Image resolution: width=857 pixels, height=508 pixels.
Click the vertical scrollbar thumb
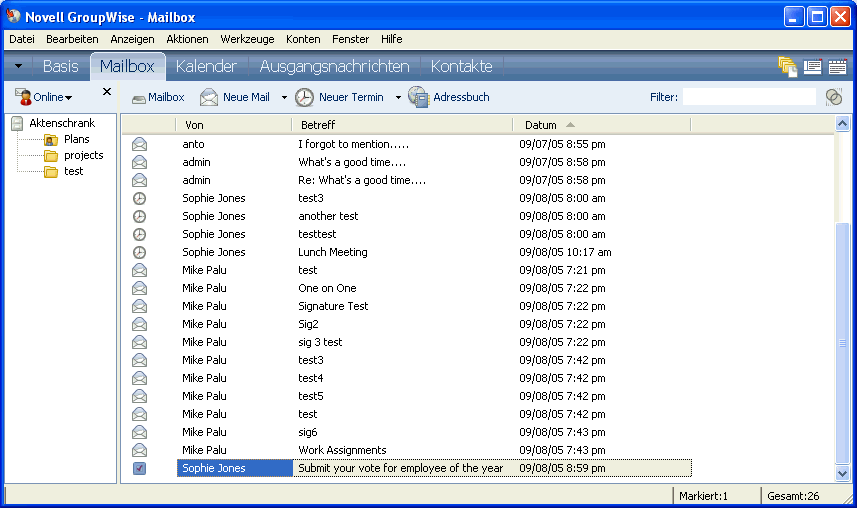coord(842,343)
